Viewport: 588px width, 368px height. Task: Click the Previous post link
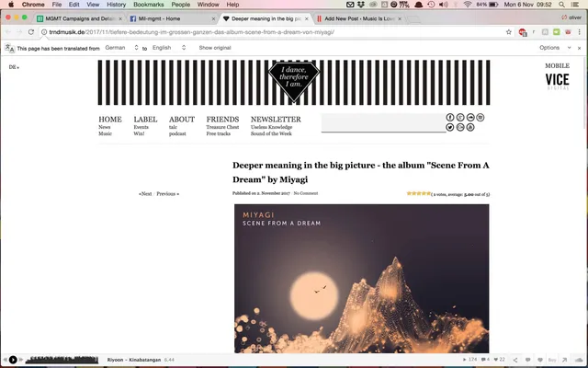point(167,194)
